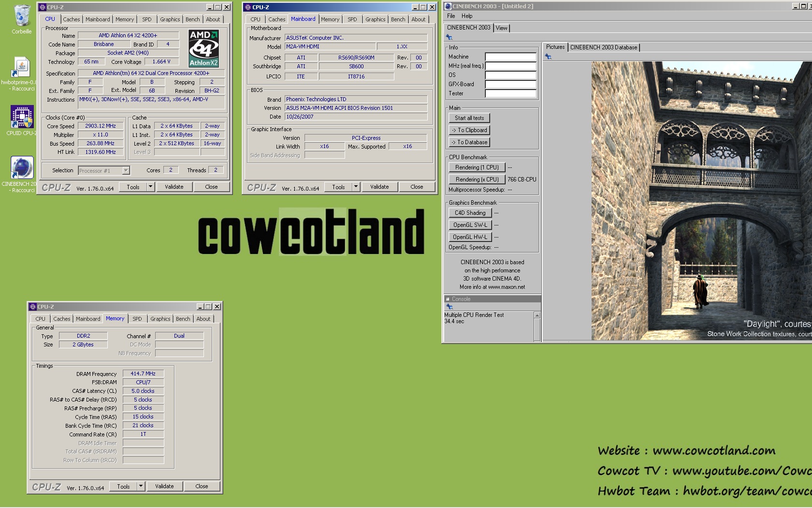
Task: Click Close in CPU-Z Mainboard window
Action: (x=417, y=187)
